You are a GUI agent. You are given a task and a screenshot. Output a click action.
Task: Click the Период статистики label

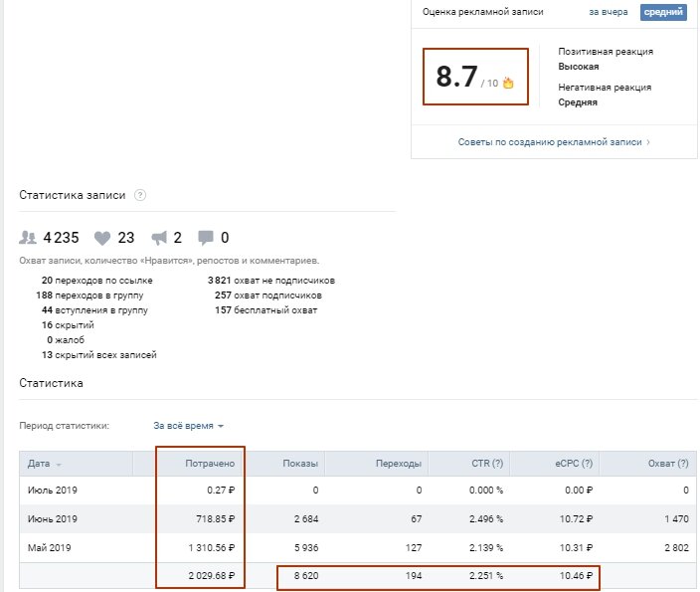coord(64,426)
